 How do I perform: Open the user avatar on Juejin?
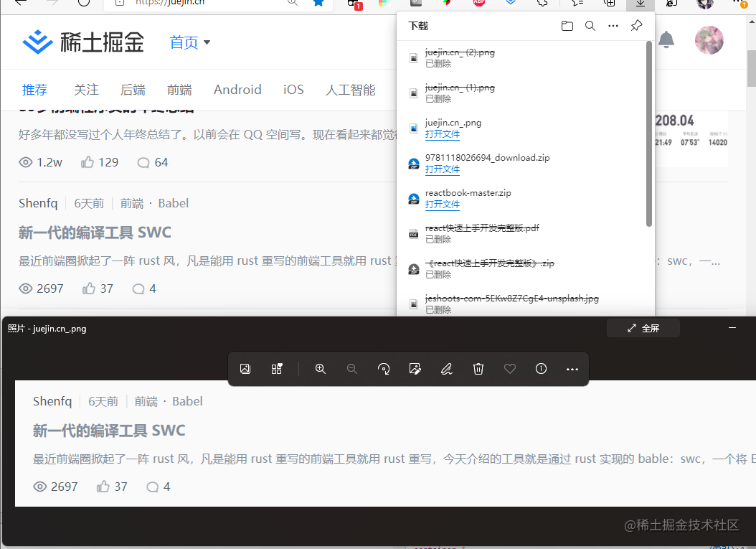click(x=709, y=40)
